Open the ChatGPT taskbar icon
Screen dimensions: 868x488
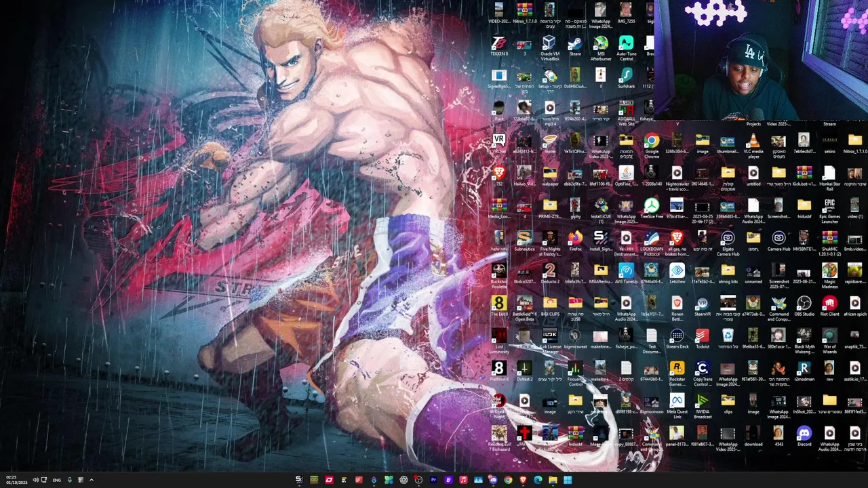[x=403, y=480]
